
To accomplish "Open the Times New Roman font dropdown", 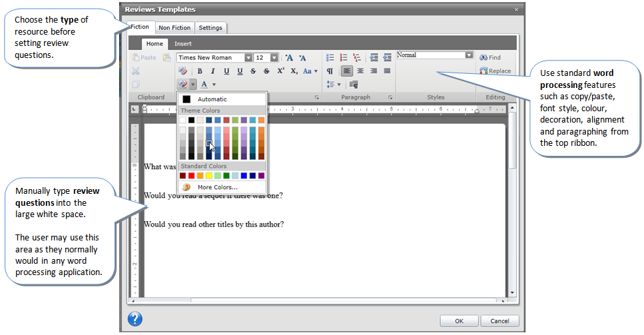I will (248, 58).
